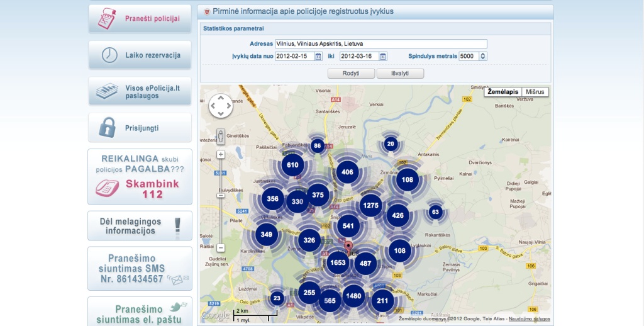The width and height of the screenshot is (644, 326).
Task: Click the map zoom slider handle
Action: 221,195
